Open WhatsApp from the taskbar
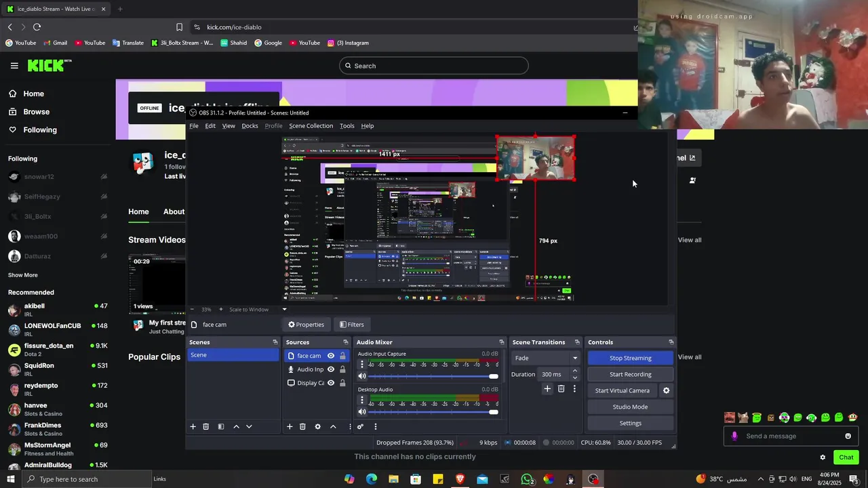 [527, 479]
